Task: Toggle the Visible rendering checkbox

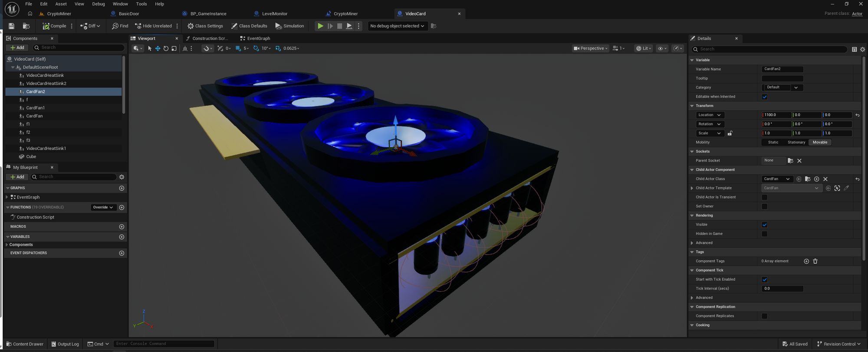Action: tap(765, 225)
